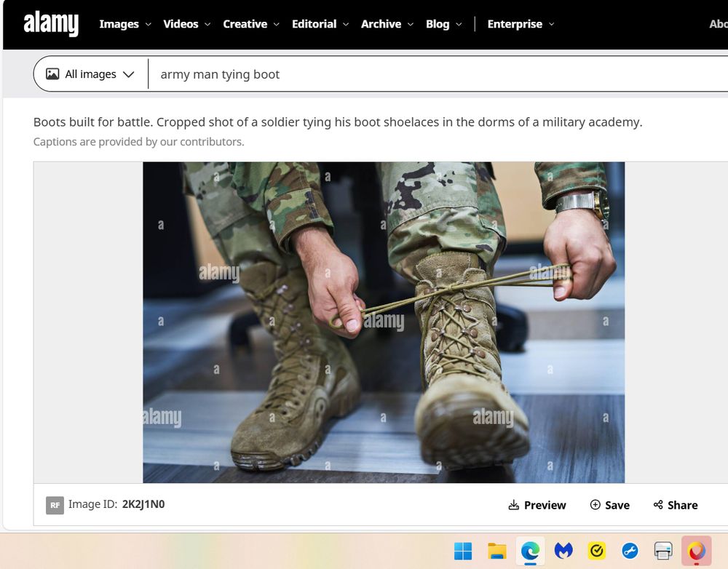Click the RF license badge
This screenshot has width=728, height=569.
point(55,505)
